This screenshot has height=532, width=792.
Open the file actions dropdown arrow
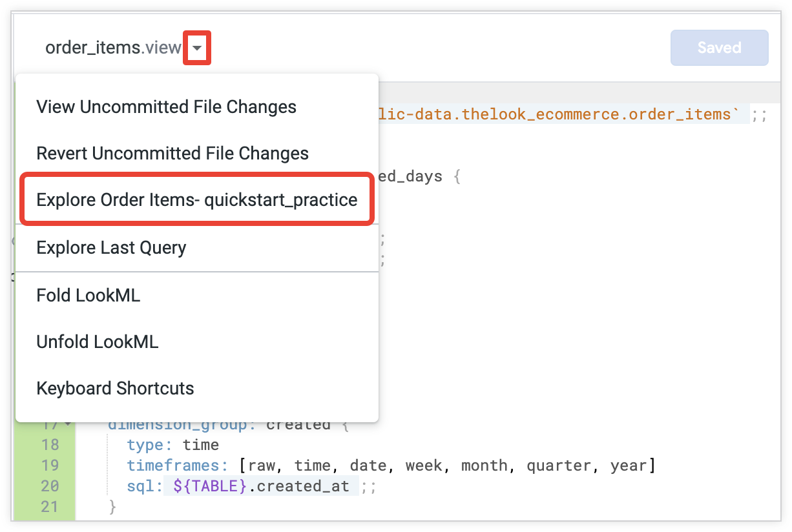point(196,46)
